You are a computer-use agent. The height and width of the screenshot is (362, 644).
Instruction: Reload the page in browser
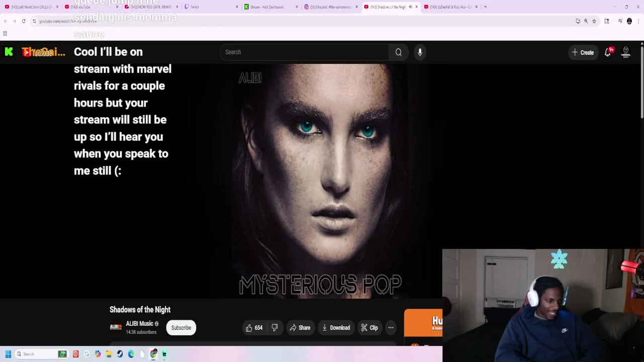23,21
